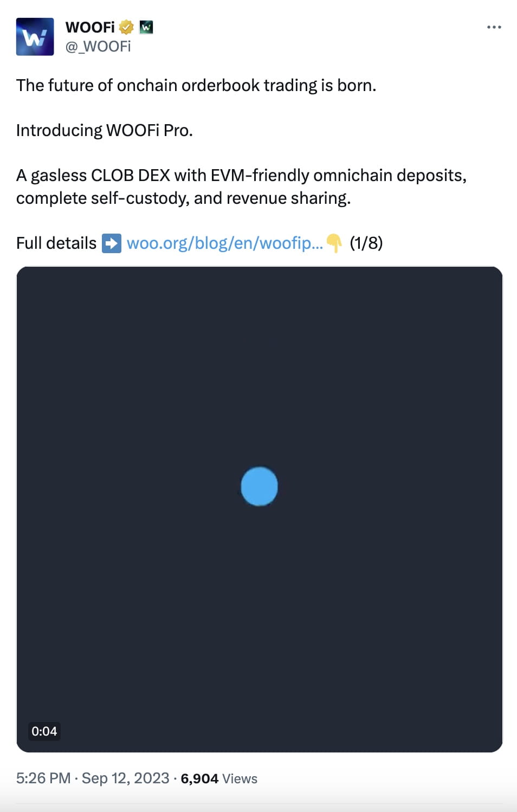
Task: Open the woo.org/blog/en/woofip link
Action: tap(225, 243)
